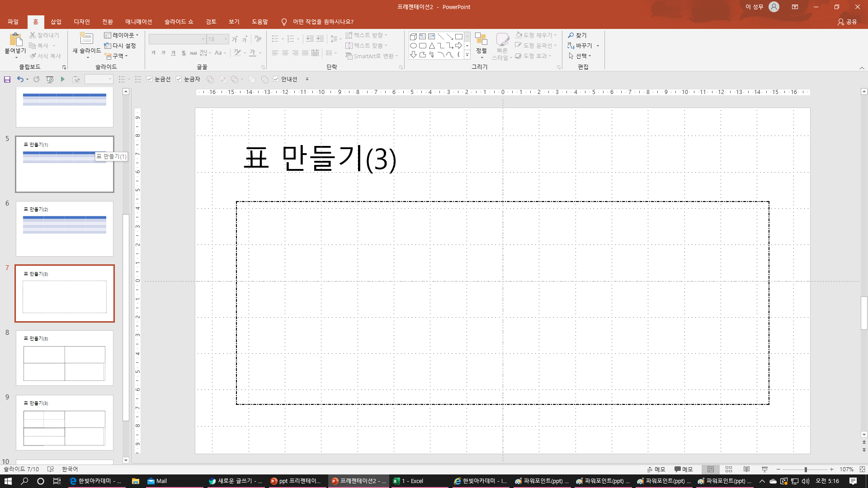Click the Arrange (정렬) icon
Screen dimensions: 868x488
point(481,41)
